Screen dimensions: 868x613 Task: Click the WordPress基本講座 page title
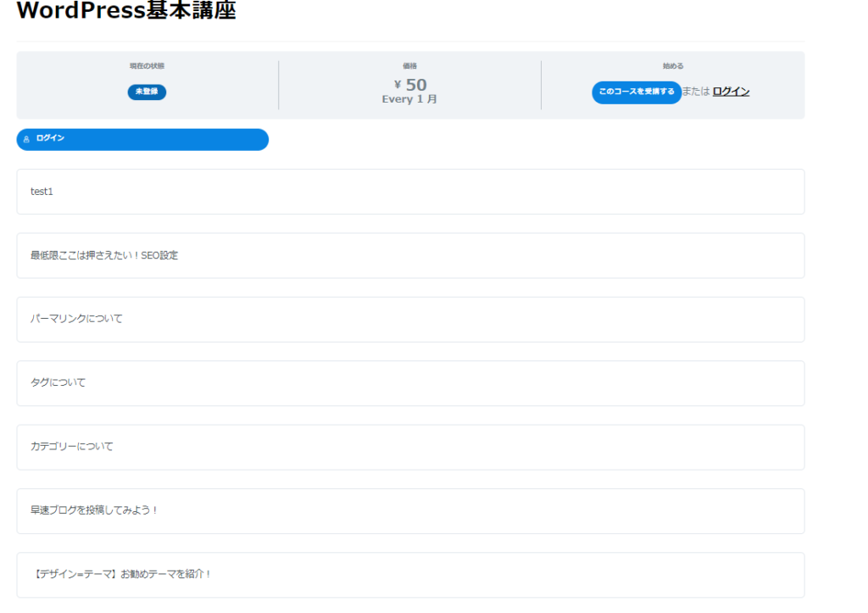126,10
